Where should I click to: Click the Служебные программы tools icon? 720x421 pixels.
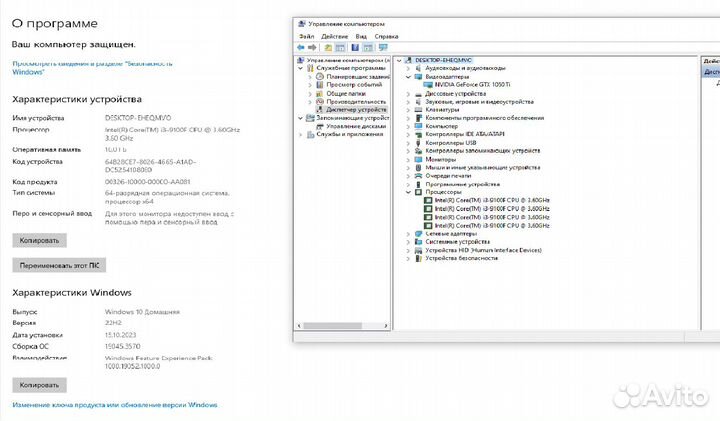pyautogui.click(x=310, y=68)
